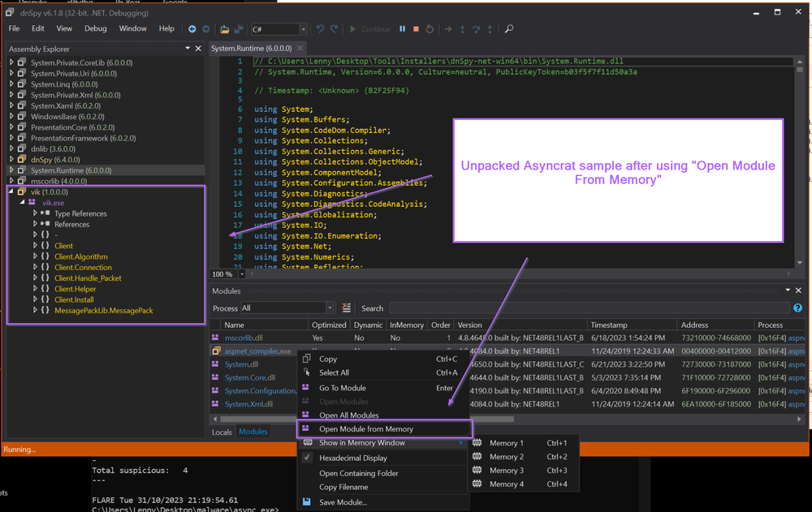Open the Process filter dropdown showing All
Viewport: 812px width, 512px height.
click(x=330, y=308)
